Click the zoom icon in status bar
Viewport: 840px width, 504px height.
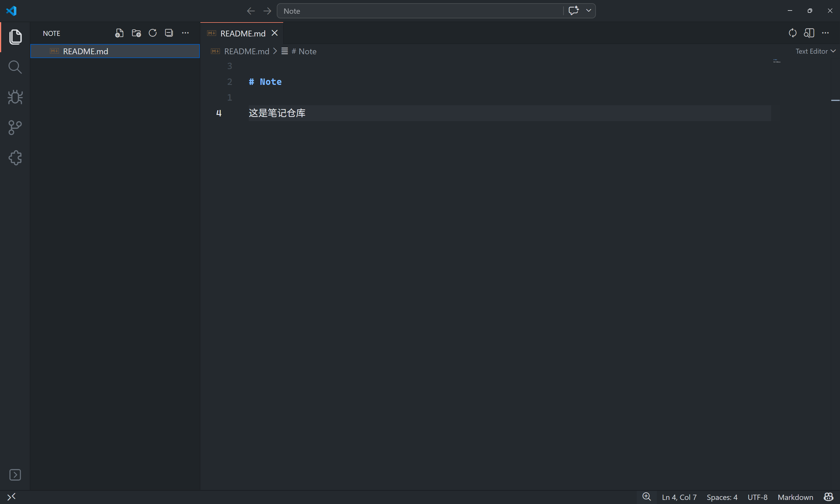tap(646, 497)
